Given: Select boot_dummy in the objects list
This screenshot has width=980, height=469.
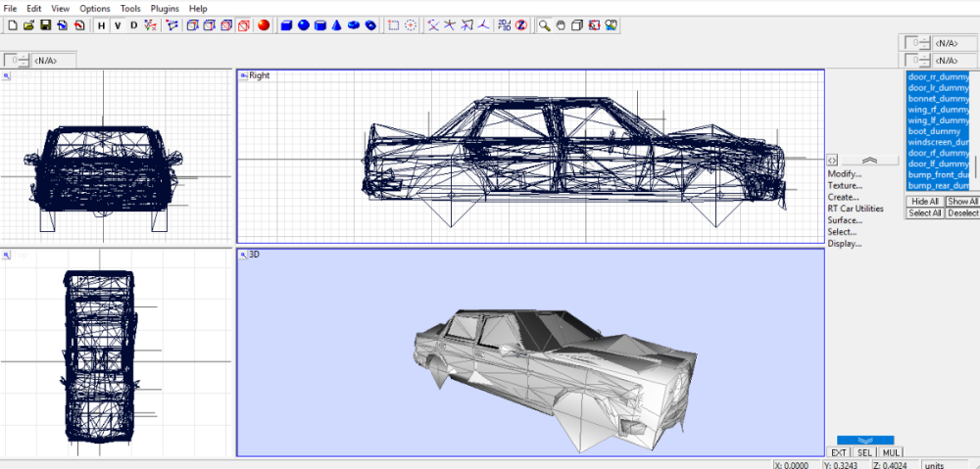Looking at the screenshot, I should [x=938, y=131].
